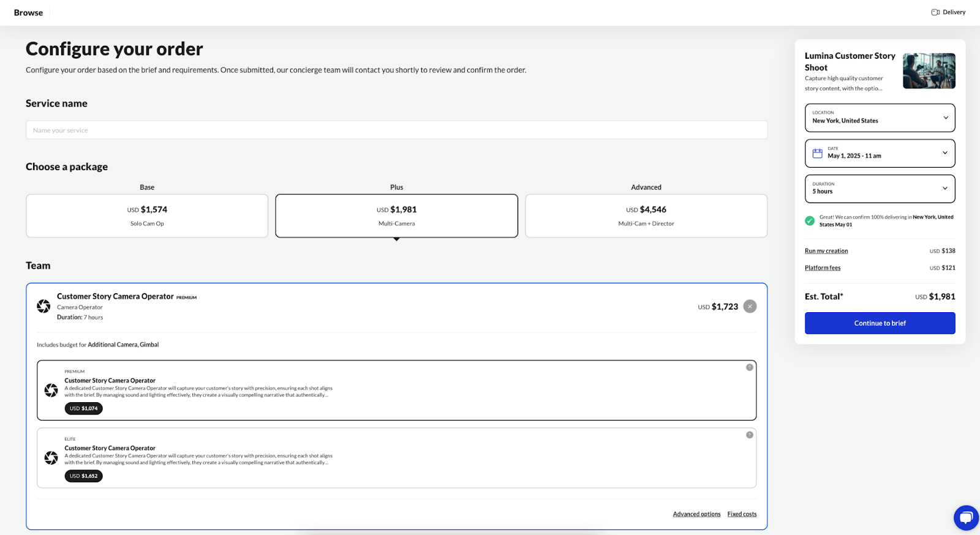Click the camera shutter icon in Team header

coord(43,306)
